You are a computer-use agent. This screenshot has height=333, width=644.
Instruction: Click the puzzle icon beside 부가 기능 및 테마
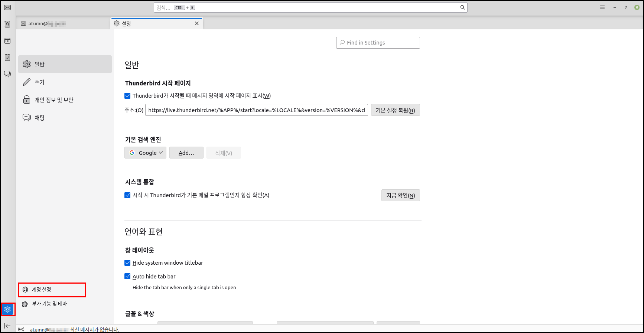[25, 304]
